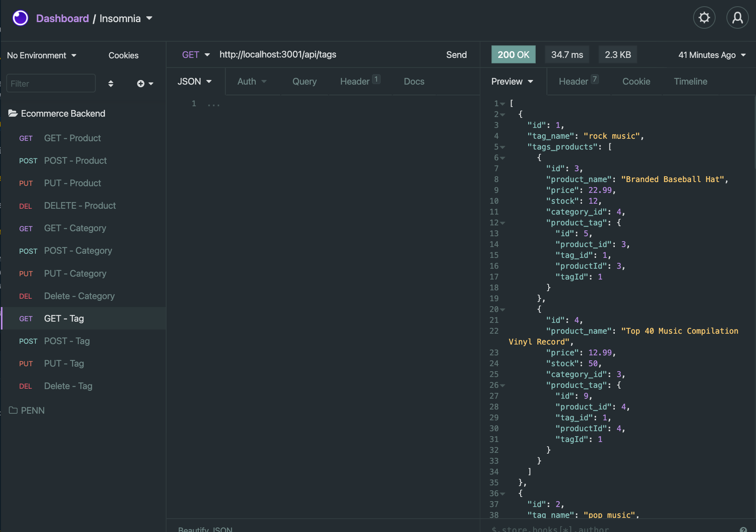
Task: Open the Preview mode dropdown
Action: [512, 82]
